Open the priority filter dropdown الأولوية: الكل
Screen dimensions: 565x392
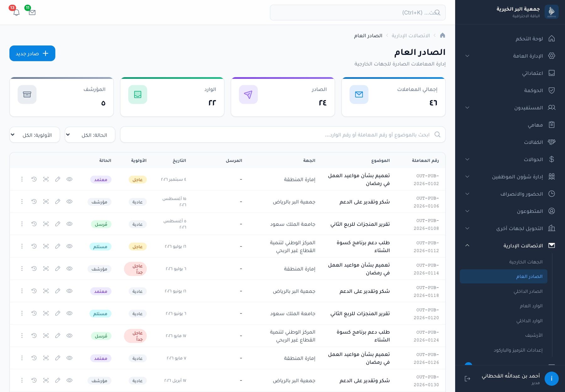(x=35, y=135)
